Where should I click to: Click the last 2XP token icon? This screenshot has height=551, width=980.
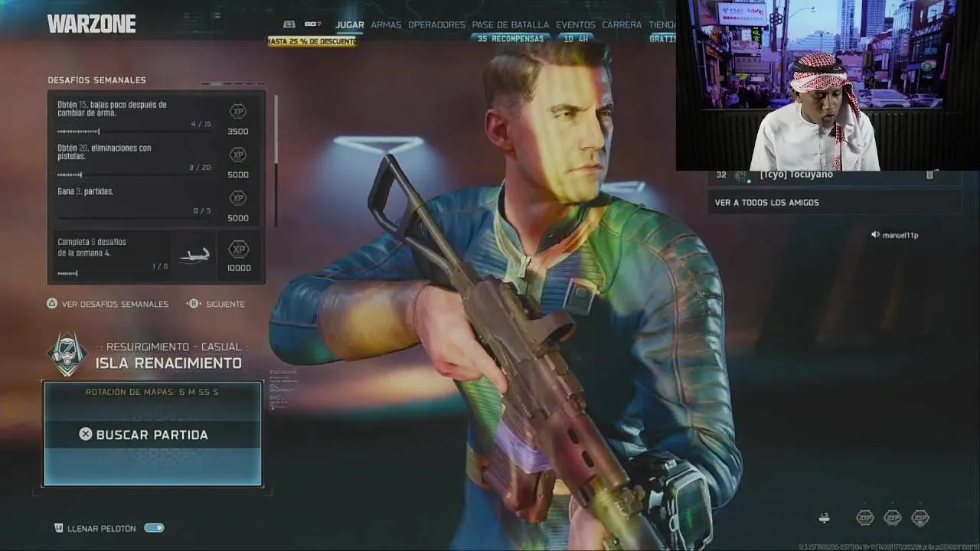920,518
